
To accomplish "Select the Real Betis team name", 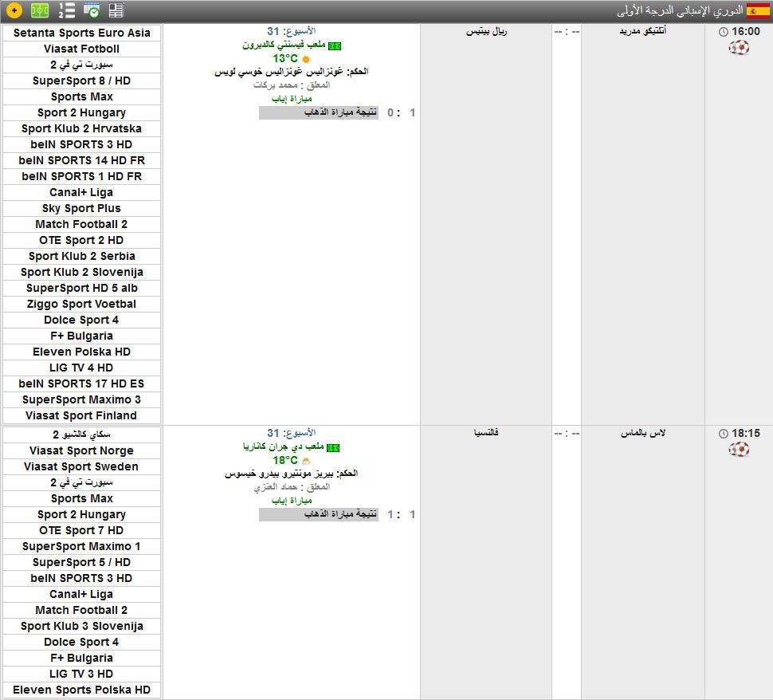I will 486,31.
